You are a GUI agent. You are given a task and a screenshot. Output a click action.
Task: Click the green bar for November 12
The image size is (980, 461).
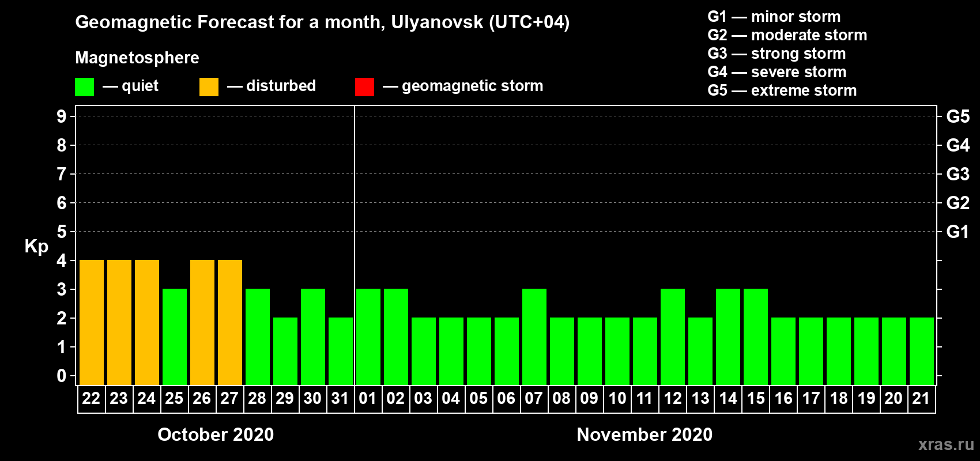673,337
